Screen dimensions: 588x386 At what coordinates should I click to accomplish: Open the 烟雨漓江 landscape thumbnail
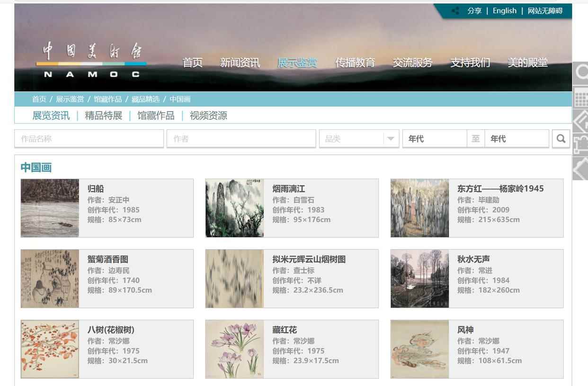[234, 208]
